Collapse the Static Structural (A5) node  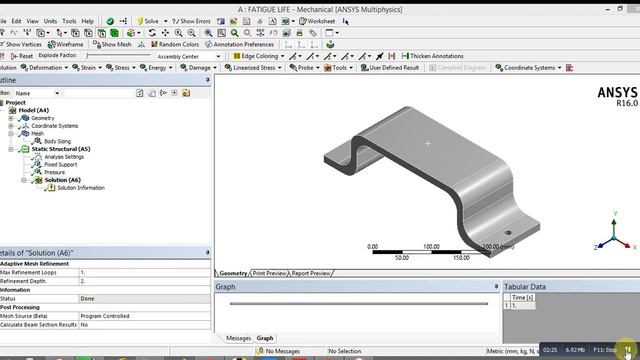tap(11, 149)
